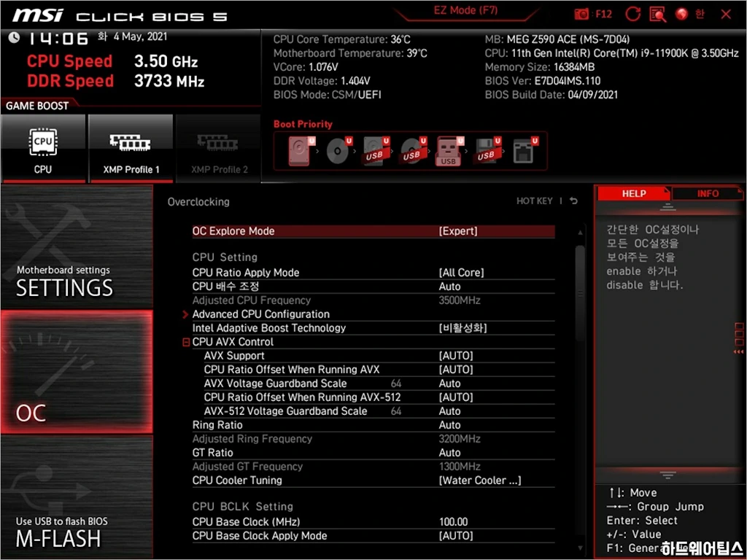This screenshot has height=560, width=747.
Task: Select the hard disk boot device icon
Action: coord(301,151)
